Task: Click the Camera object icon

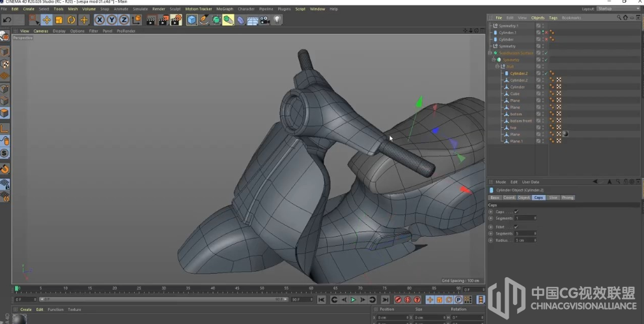Action: 265,20
